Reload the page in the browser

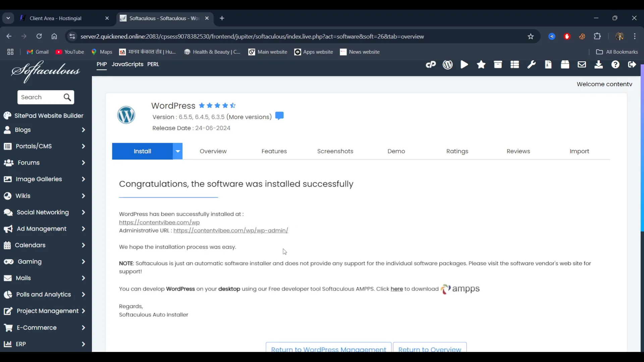pos(39,37)
